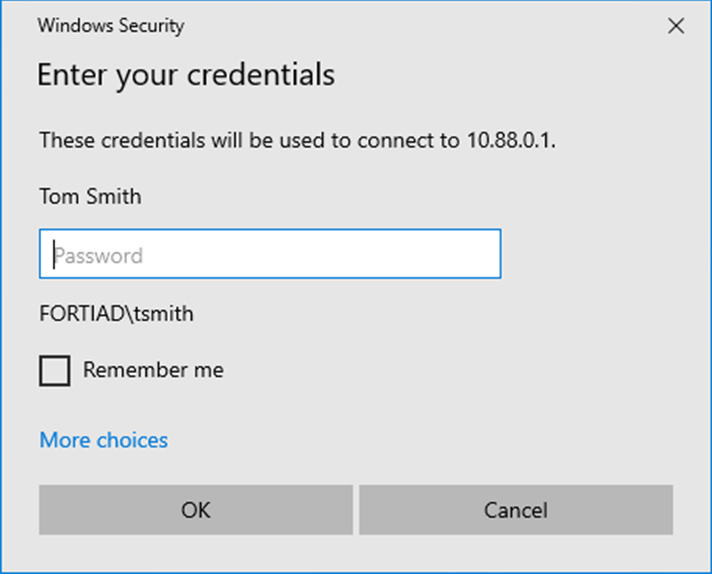Focus the Password input field

click(x=270, y=255)
